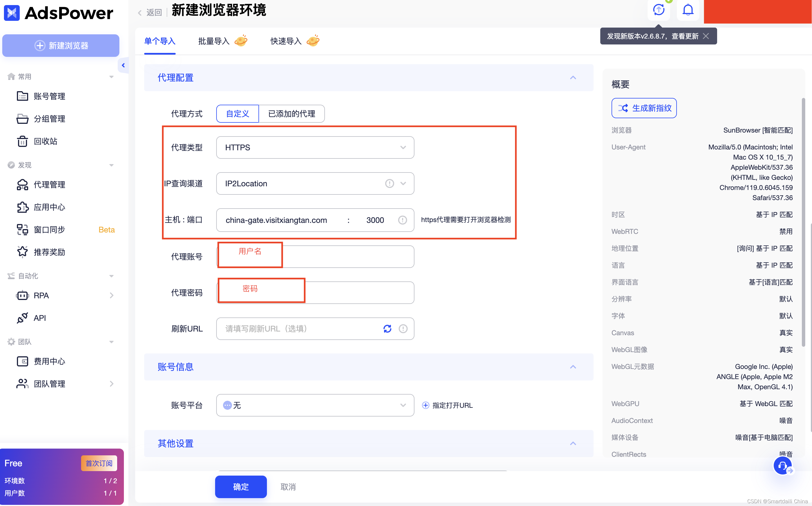Screen dimensions: 812x506
Task: Click the version update upload icon
Action: click(x=658, y=10)
